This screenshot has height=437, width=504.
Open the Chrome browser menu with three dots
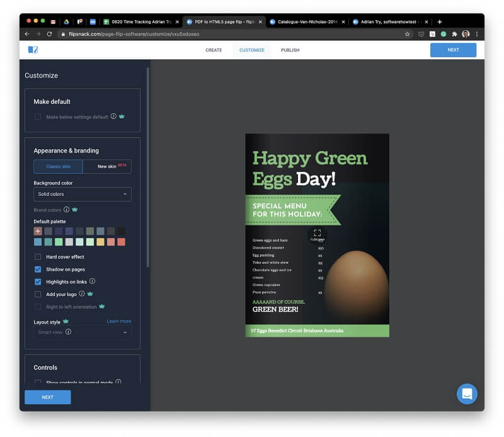(x=478, y=35)
